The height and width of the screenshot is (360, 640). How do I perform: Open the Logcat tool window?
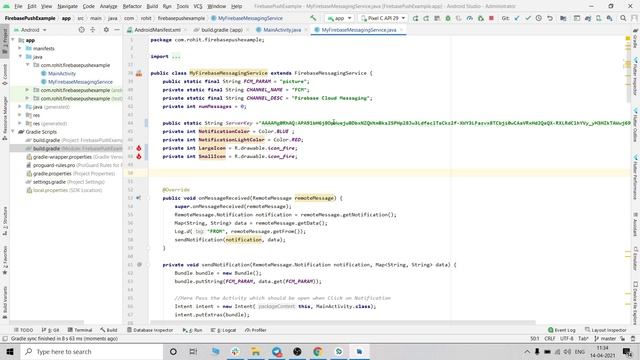pyautogui.click(x=224, y=330)
